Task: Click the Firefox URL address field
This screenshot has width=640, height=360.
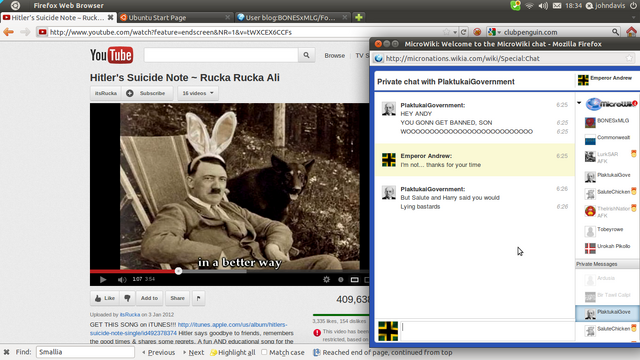Action: tap(244, 32)
